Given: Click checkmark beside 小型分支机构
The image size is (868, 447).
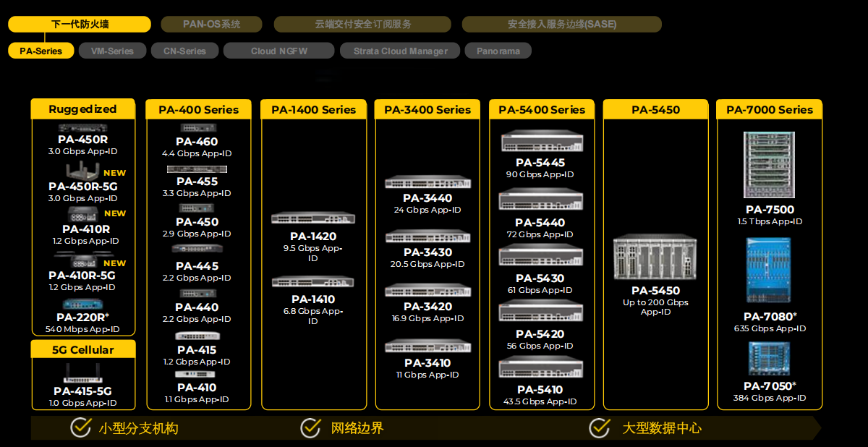Looking at the screenshot, I should pyautogui.click(x=80, y=427).
